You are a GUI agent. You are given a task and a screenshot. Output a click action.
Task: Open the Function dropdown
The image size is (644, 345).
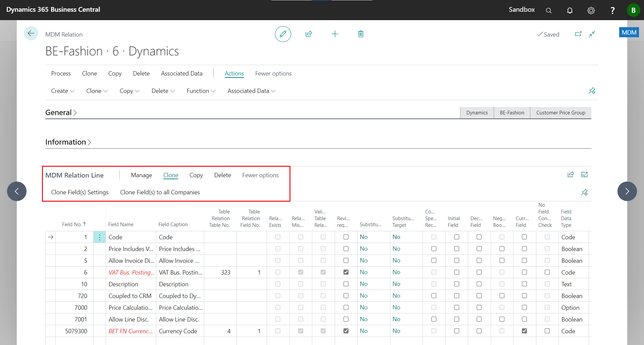coord(201,91)
